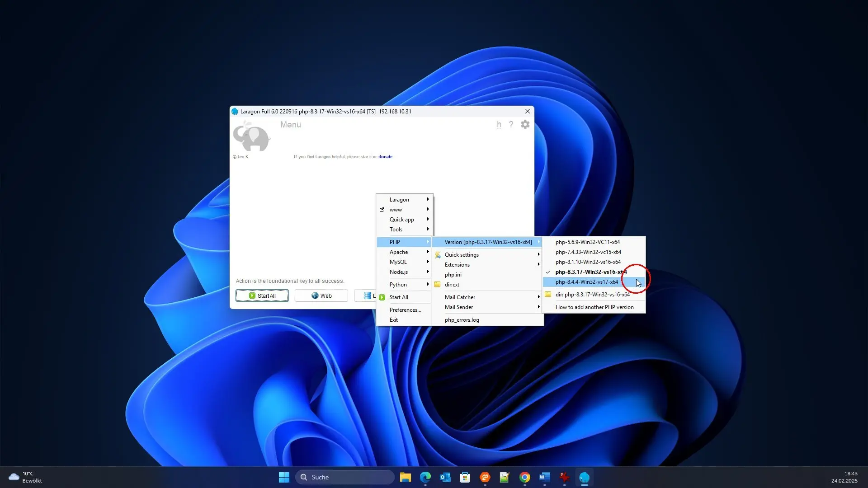Viewport: 868px width, 488px height.
Task: Open the green chart notepad app in taskbar
Action: (x=505, y=477)
